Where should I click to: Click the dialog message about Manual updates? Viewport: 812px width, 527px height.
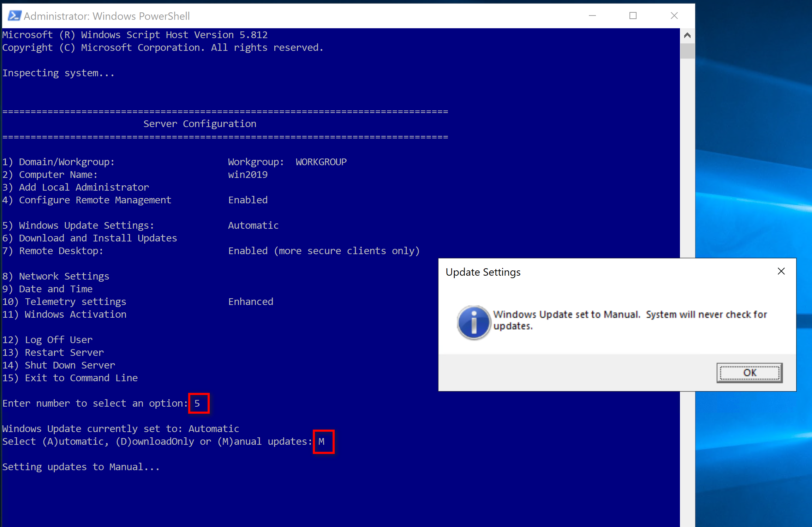pyautogui.click(x=629, y=320)
